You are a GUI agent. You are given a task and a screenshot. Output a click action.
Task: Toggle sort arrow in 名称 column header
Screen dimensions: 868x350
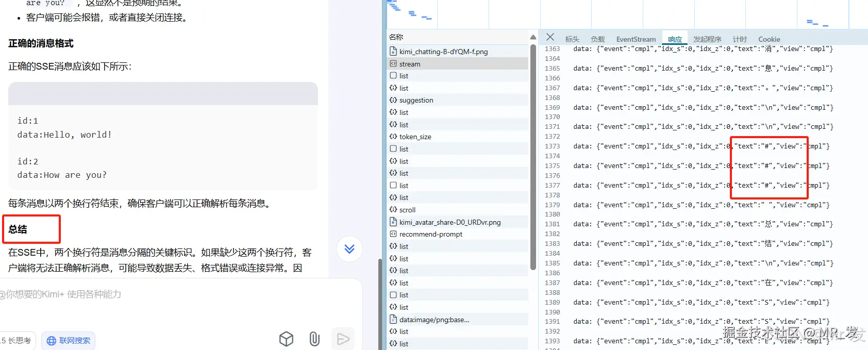[x=533, y=37]
